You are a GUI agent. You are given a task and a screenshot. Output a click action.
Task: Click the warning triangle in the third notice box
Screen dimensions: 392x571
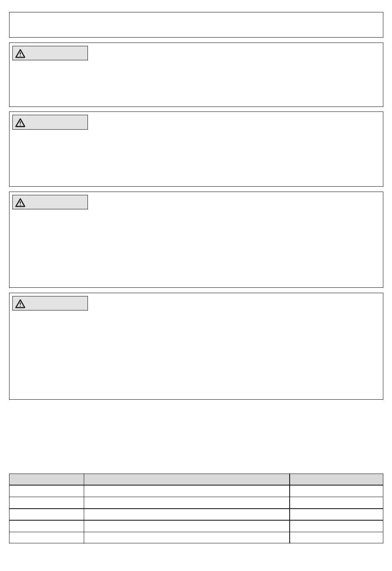point(20,202)
